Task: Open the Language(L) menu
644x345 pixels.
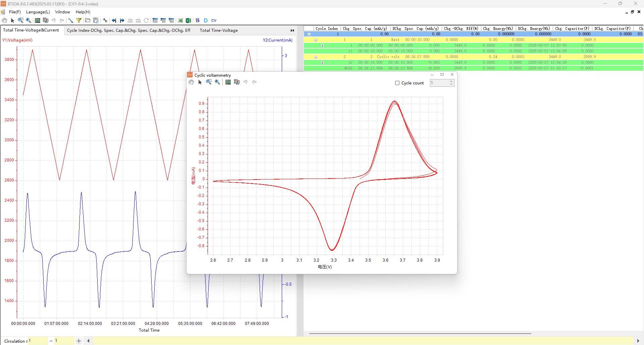Action: click(38, 12)
